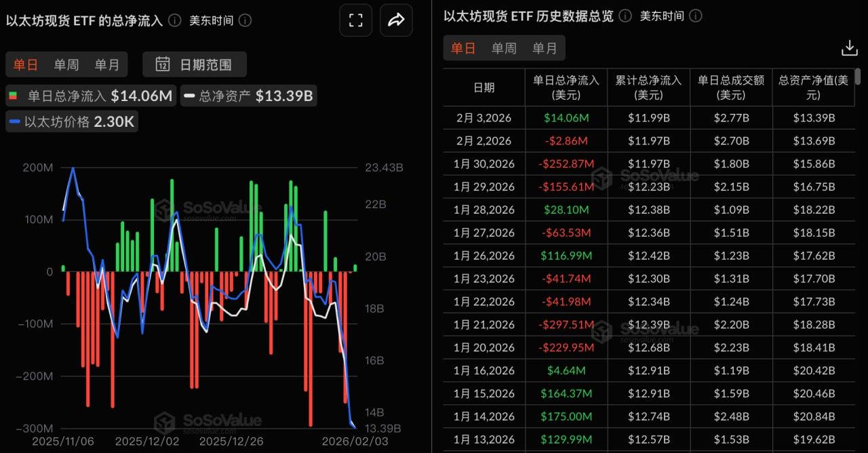Click the $175.00M inflow cell
This screenshot has width=868, height=453.
pos(566,416)
